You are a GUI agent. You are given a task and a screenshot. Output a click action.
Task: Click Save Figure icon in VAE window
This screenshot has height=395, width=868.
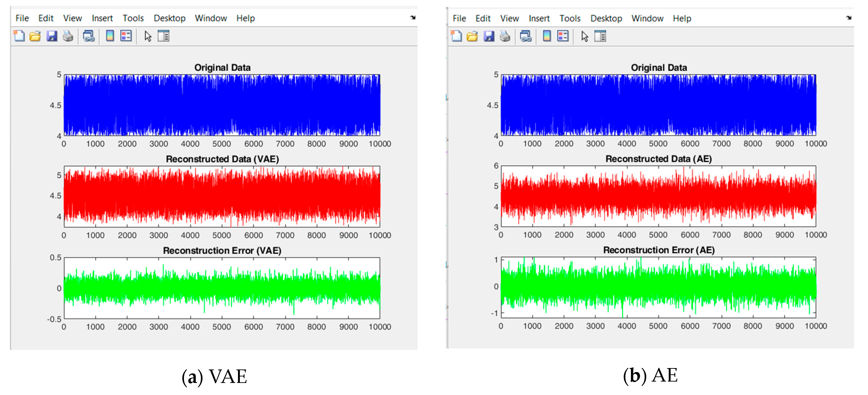point(51,36)
